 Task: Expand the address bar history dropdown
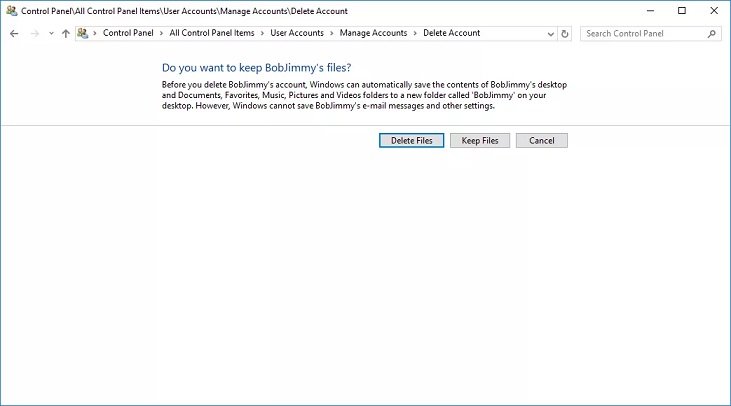(548, 33)
